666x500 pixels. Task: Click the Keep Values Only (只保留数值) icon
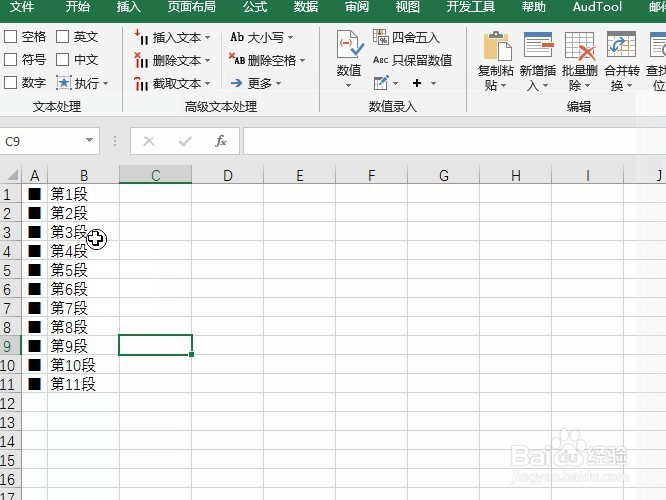point(381,60)
